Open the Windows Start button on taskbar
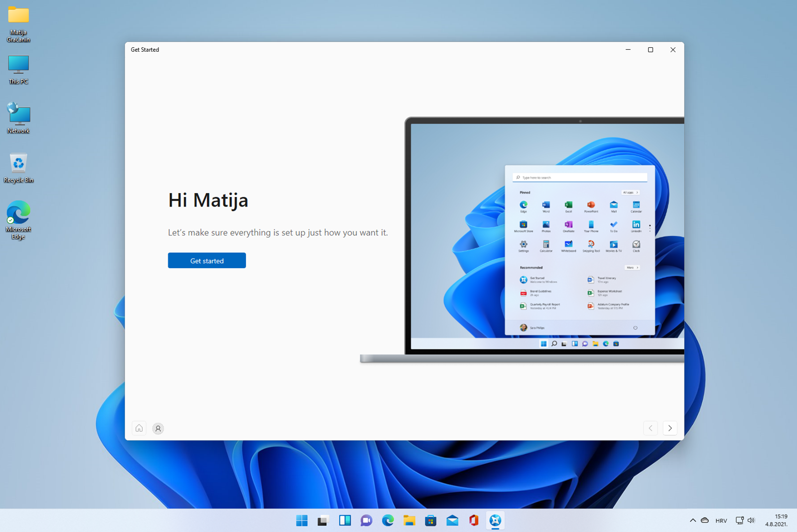This screenshot has height=532, width=797. pos(302,521)
